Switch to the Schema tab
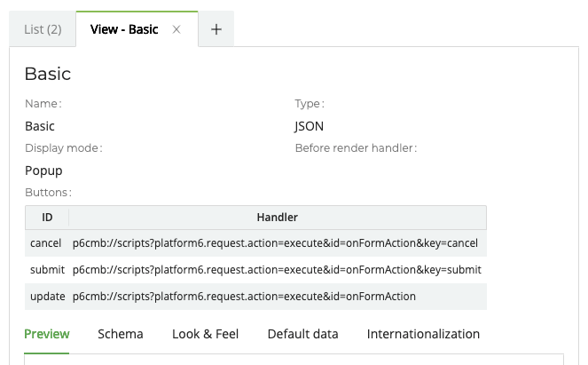 121,334
